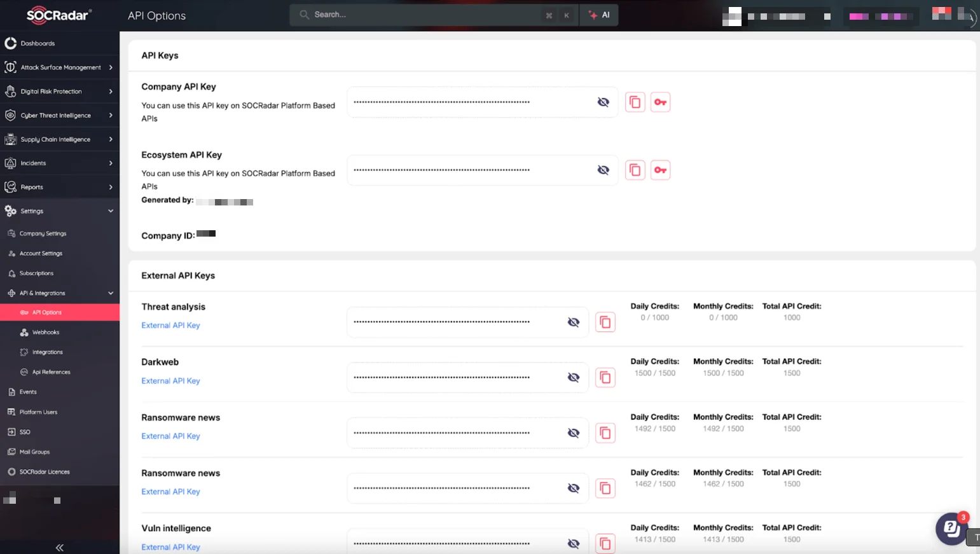This screenshot has width=980, height=554.
Task: Reveal Ransomware news key with 1492 daily credits
Action: click(x=573, y=433)
